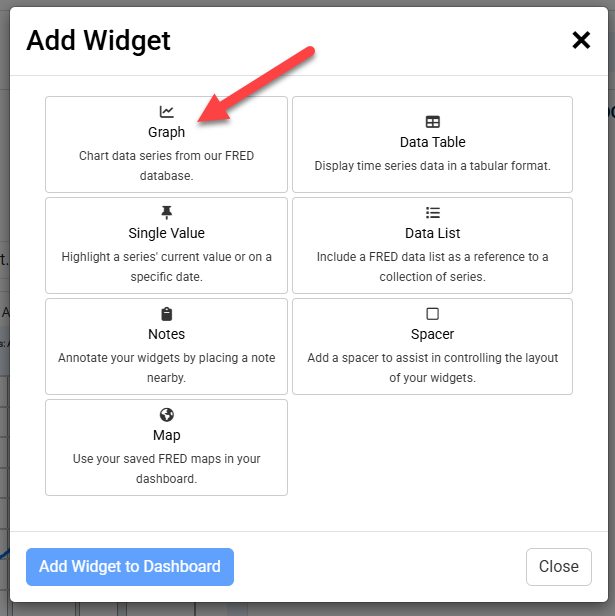Click the table icon above Data Table
Screen dimensions: 615x616
click(x=433, y=122)
